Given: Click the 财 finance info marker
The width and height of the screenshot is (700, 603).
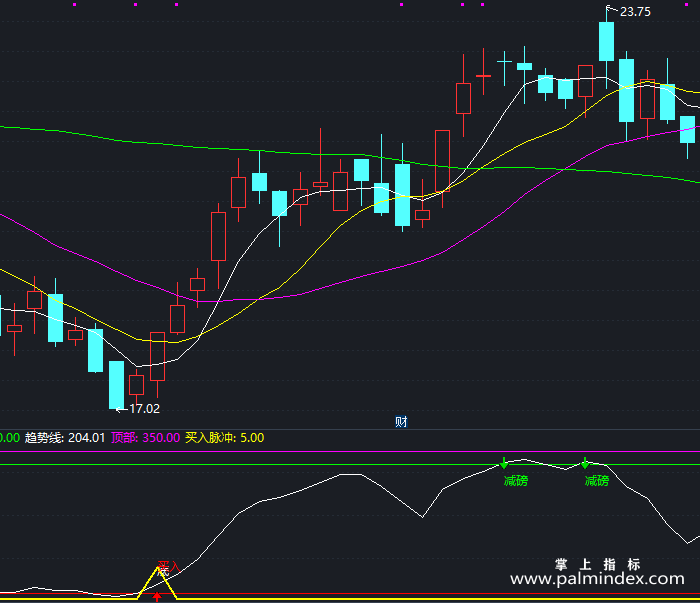Looking at the screenshot, I should (401, 421).
